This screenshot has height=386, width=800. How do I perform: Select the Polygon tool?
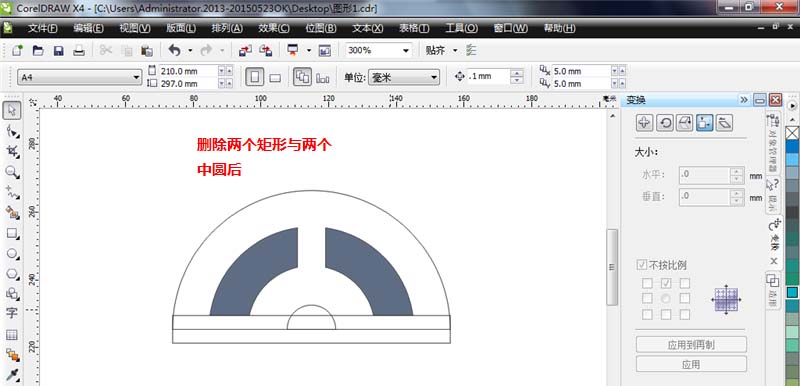tap(13, 274)
